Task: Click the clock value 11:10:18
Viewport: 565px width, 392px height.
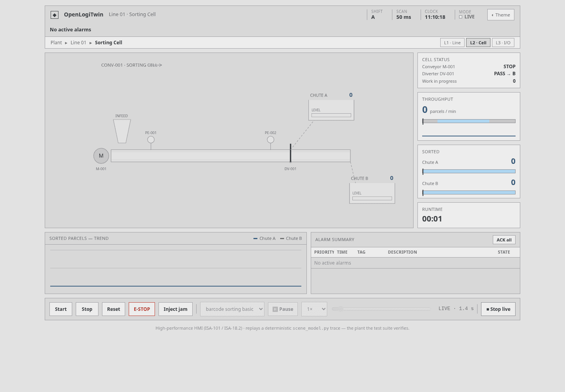Action: click(x=435, y=17)
